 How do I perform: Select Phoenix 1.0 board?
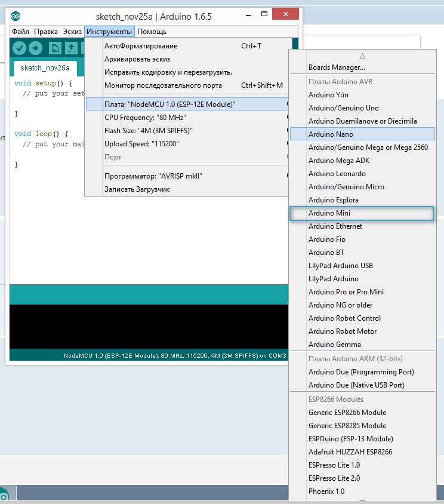click(x=362, y=491)
